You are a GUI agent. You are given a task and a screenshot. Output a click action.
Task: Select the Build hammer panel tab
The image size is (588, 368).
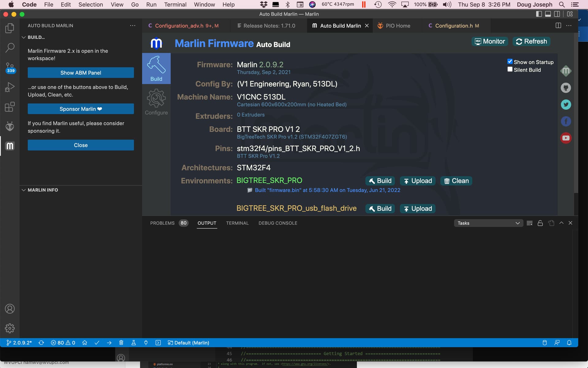(156, 68)
